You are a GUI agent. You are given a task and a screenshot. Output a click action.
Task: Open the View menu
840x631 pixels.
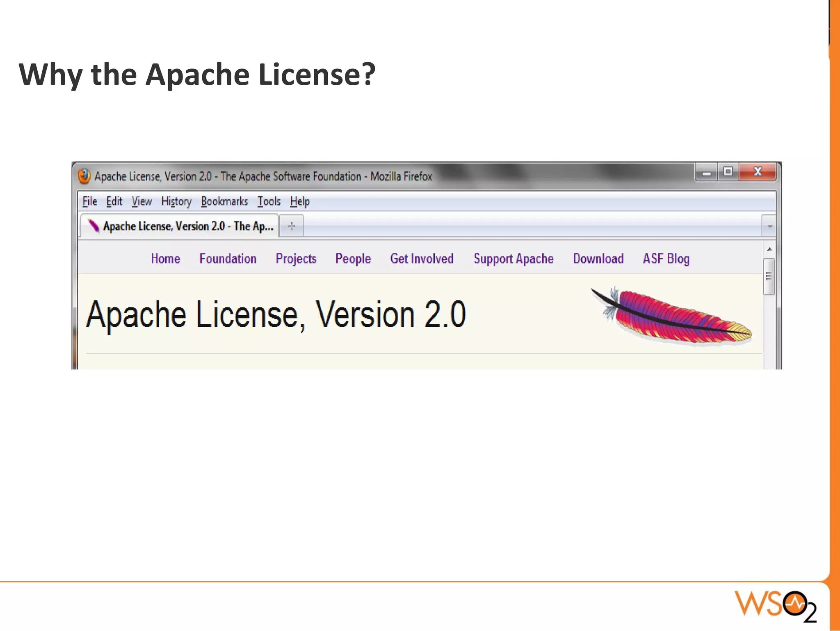142,201
